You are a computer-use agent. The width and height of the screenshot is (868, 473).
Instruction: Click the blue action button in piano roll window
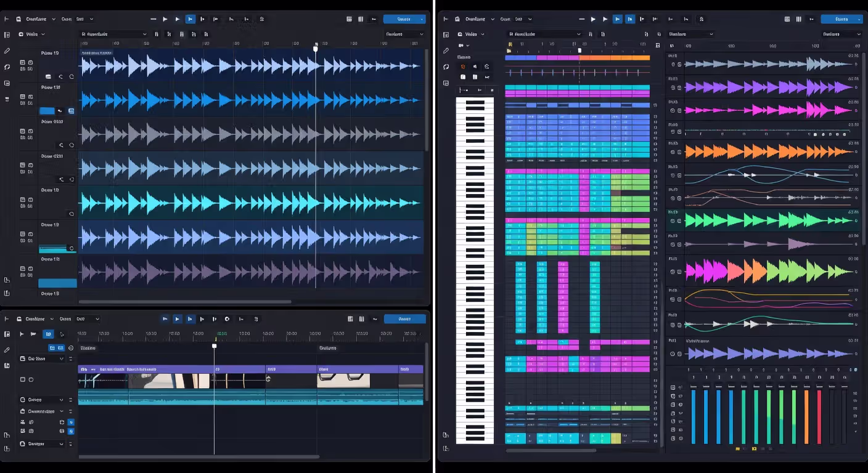pos(841,19)
